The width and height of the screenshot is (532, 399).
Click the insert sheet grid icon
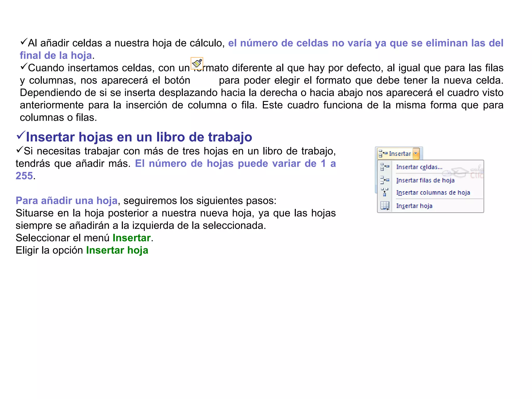pos(385,206)
